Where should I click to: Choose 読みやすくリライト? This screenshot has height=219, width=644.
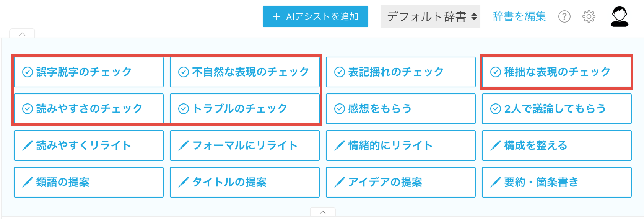89,145
